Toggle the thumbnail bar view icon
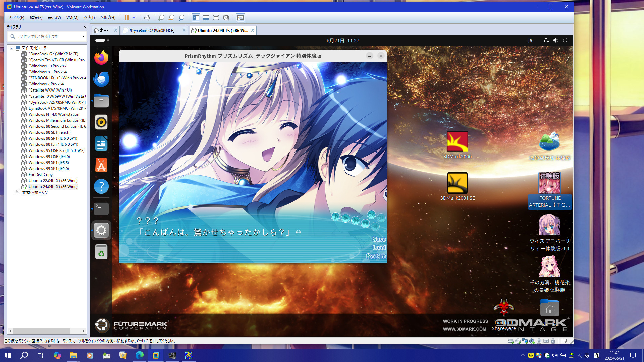644x362 pixels. [x=206, y=18]
